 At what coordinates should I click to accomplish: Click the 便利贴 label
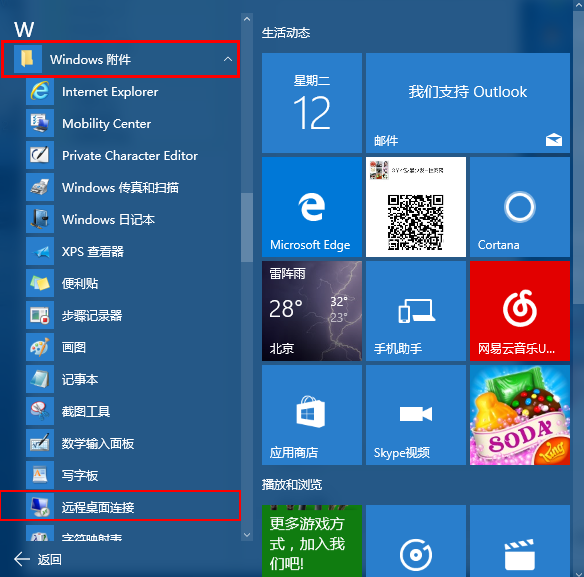click(x=80, y=283)
